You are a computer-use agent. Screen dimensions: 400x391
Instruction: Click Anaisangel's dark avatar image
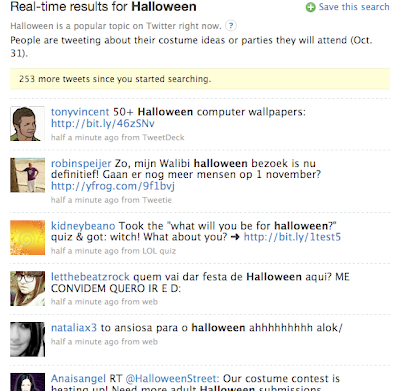click(x=27, y=382)
